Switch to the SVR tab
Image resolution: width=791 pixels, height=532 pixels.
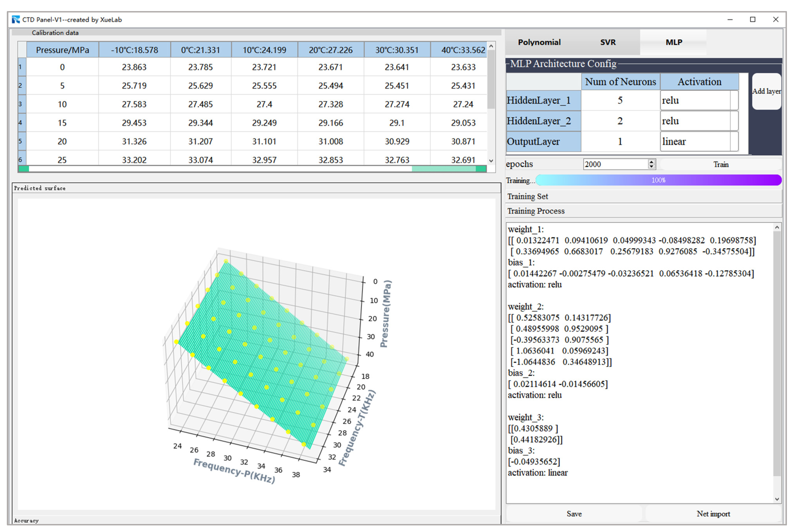pos(607,42)
